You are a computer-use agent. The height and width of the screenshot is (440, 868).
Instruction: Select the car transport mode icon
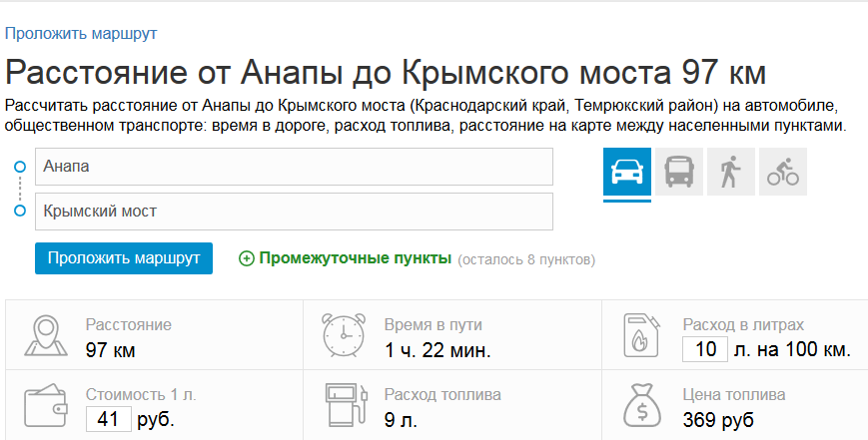(x=626, y=172)
